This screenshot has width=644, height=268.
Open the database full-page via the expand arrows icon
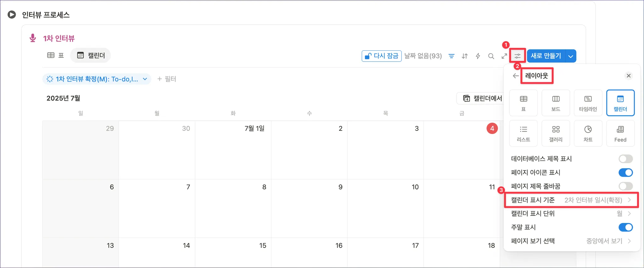pos(504,56)
